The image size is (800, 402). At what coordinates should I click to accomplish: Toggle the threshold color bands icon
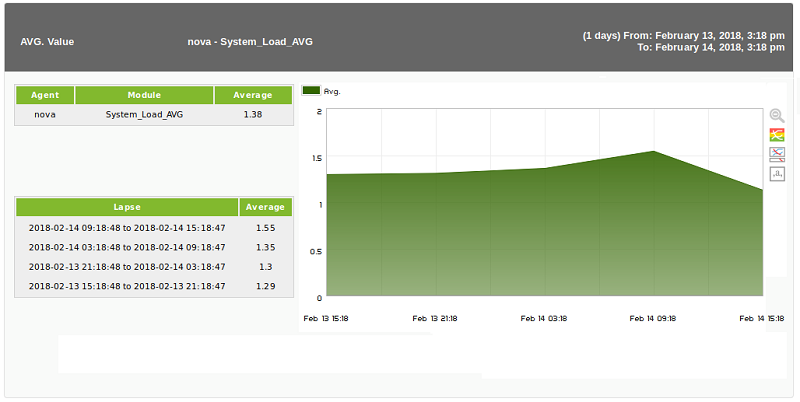(777, 135)
